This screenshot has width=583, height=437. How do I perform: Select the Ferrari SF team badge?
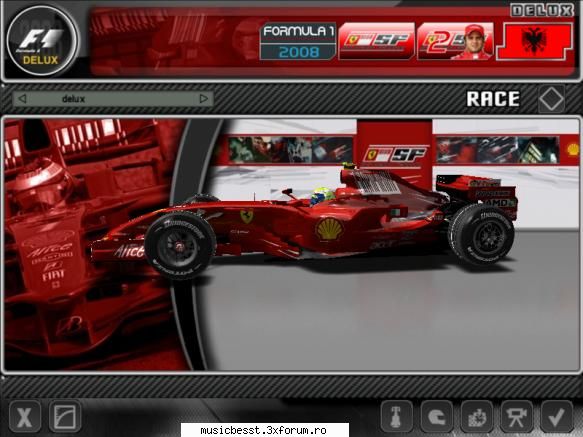[x=377, y=41]
